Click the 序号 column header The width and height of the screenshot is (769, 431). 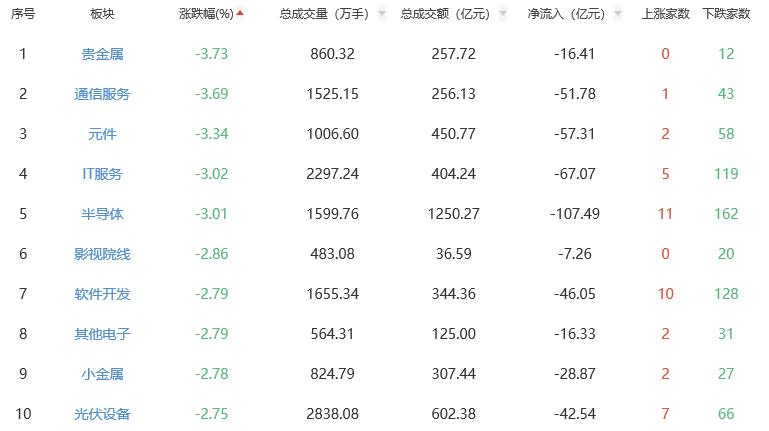[x=23, y=14]
